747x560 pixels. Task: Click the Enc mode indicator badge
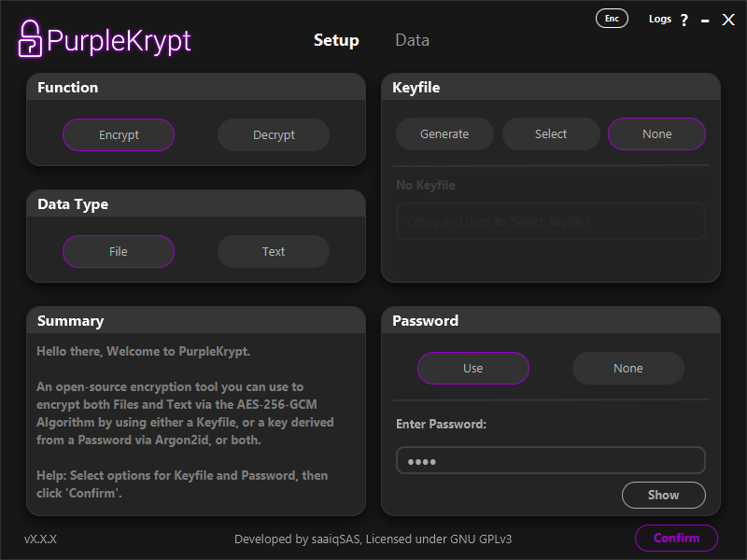(612, 19)
